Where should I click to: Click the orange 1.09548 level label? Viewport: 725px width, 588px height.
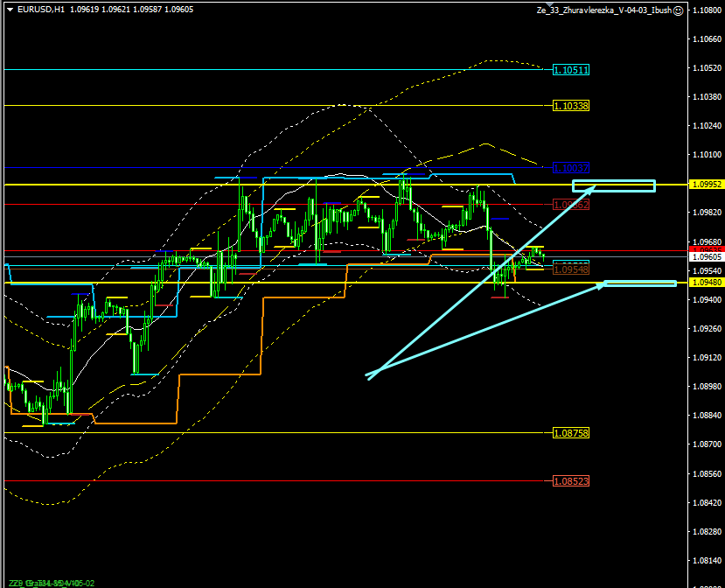click(571, 270)
